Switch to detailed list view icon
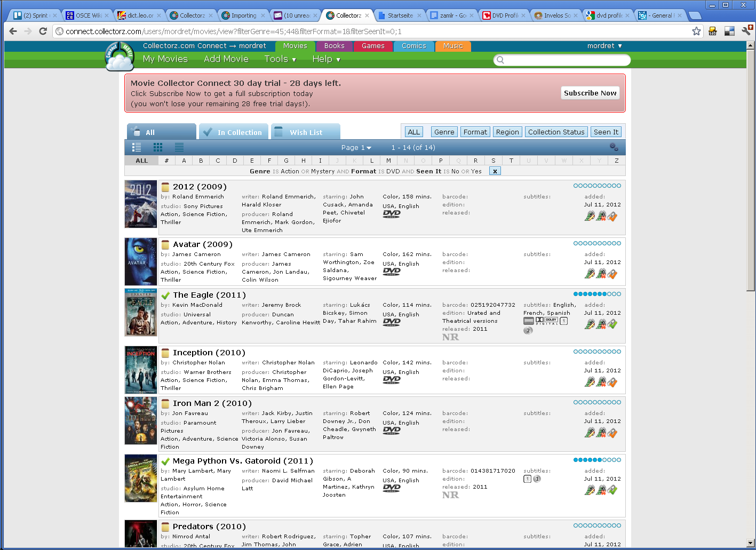 [x=137, y=147]
